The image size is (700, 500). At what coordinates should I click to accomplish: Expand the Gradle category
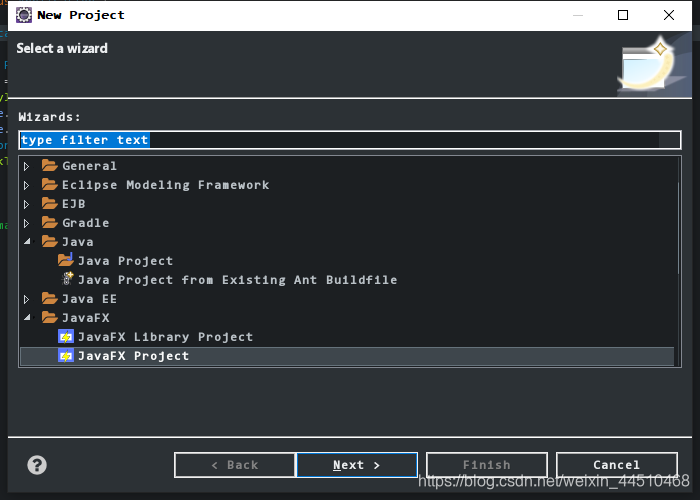[x=26, y=223]
